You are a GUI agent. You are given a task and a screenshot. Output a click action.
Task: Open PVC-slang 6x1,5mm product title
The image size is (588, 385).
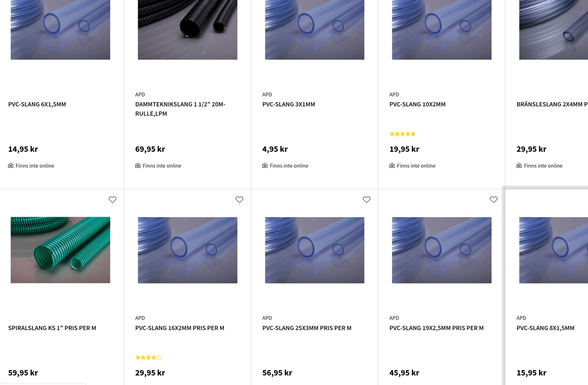(37, 104)
